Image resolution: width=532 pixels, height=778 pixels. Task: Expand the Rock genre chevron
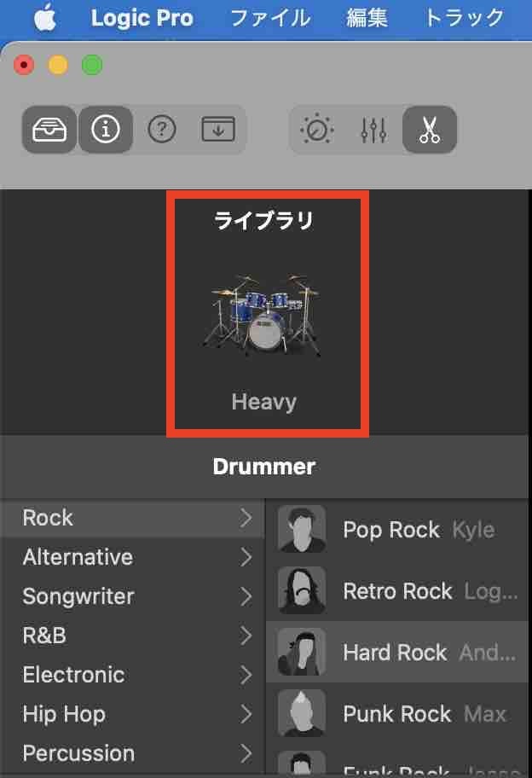(x=246, y=518)
